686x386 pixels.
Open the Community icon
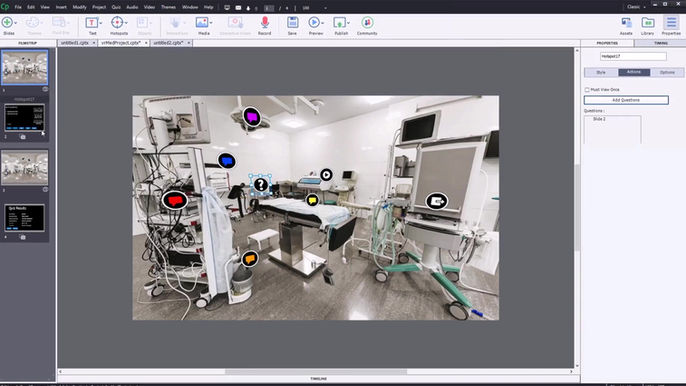pos(367,22)
